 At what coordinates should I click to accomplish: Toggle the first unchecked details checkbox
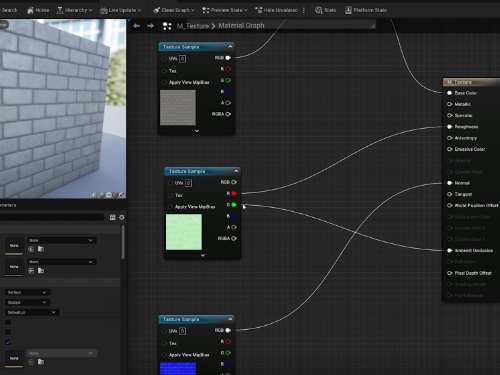tap(8, 322)
